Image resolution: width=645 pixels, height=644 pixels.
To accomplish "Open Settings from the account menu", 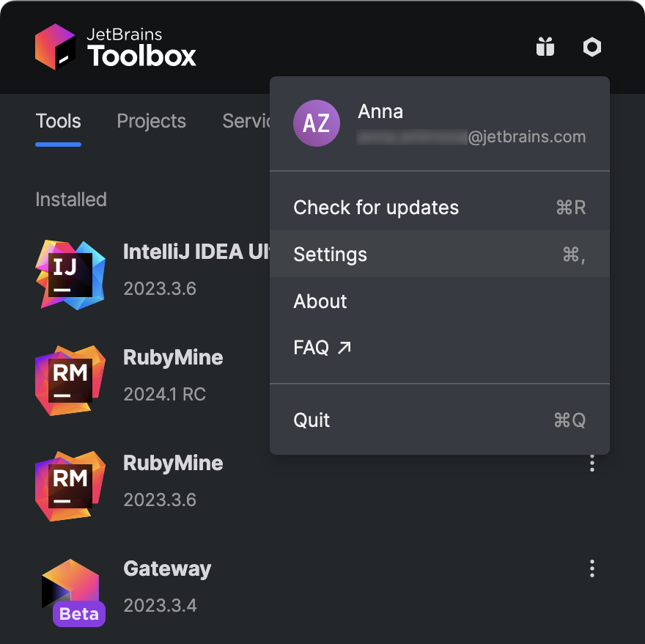I will 330,255.
